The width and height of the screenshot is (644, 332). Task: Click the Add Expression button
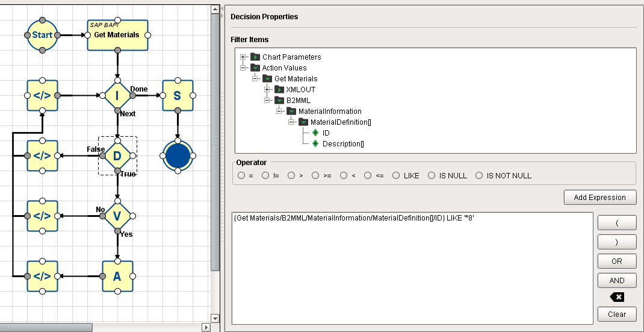click(x=599, y=198)
